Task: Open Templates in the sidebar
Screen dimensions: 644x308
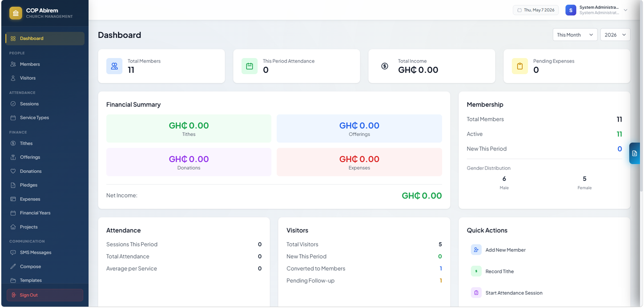Action: point(45,280)
